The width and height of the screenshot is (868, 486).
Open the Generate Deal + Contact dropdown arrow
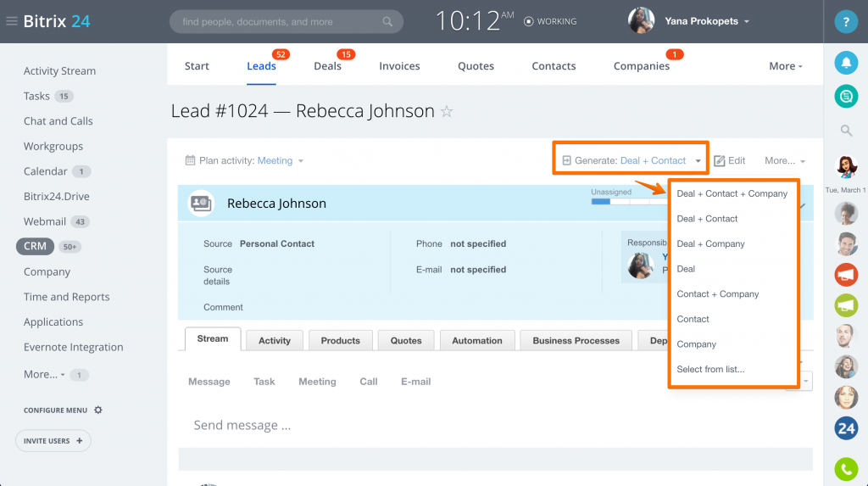(x=698, y=160)
